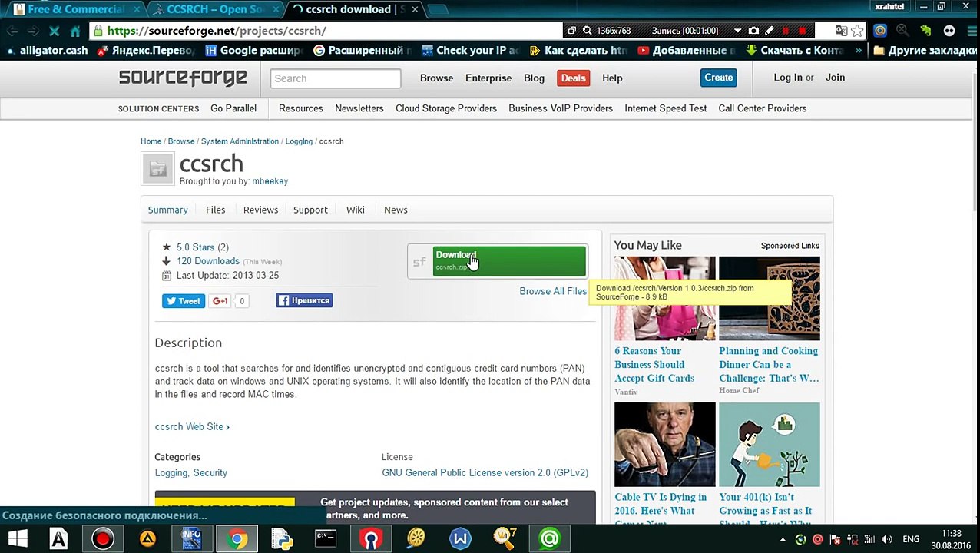This screenshot has height=553, width=980.
Task: Open the Logging breadcrumb link
Action: pos(299,141)
